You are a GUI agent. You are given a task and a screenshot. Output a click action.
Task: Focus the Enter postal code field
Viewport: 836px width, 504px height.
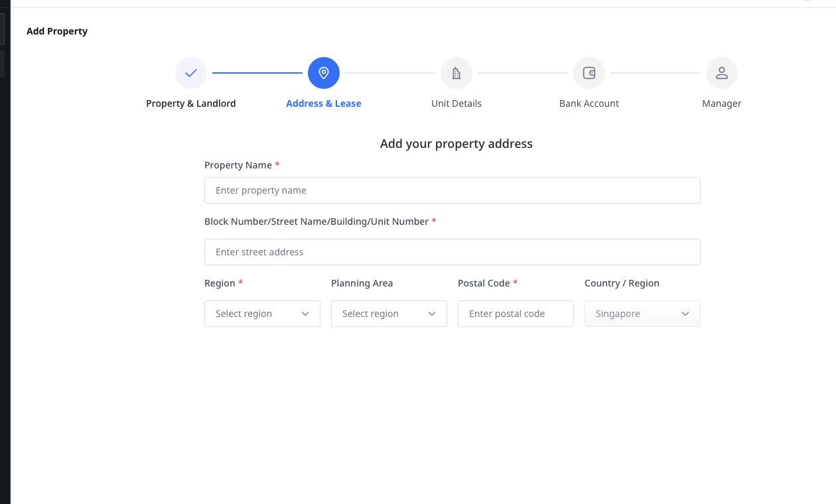pyautogui.click(x=516, y=314)
